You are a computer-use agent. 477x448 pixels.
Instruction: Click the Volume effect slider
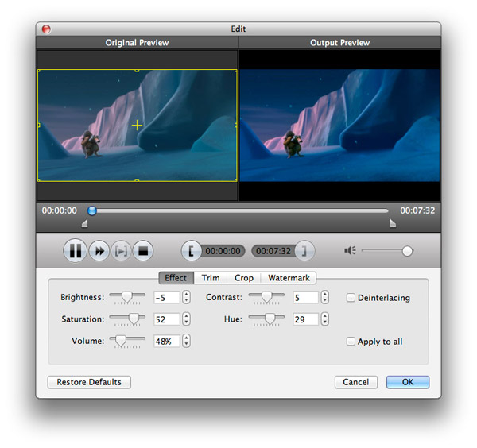pyautogui.click(x=127, y=341)
